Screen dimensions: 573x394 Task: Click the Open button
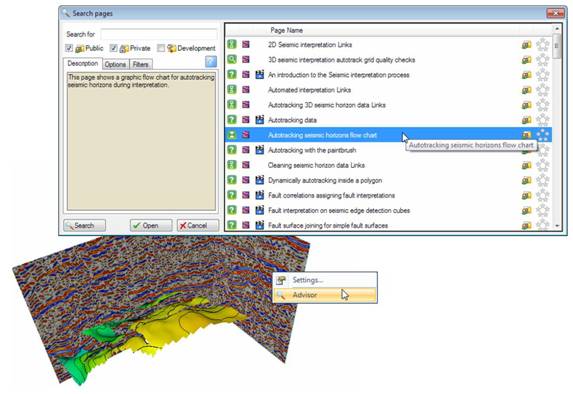151,225
